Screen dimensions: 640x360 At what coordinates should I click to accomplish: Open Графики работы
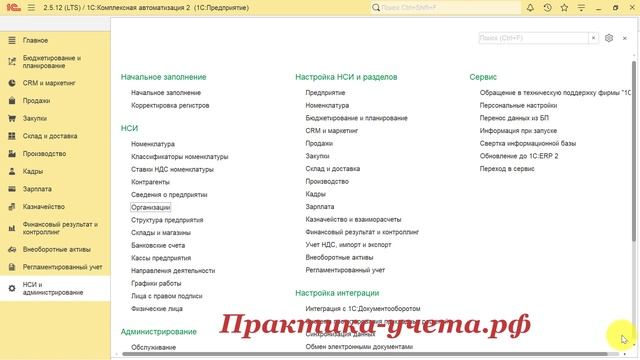156,283
